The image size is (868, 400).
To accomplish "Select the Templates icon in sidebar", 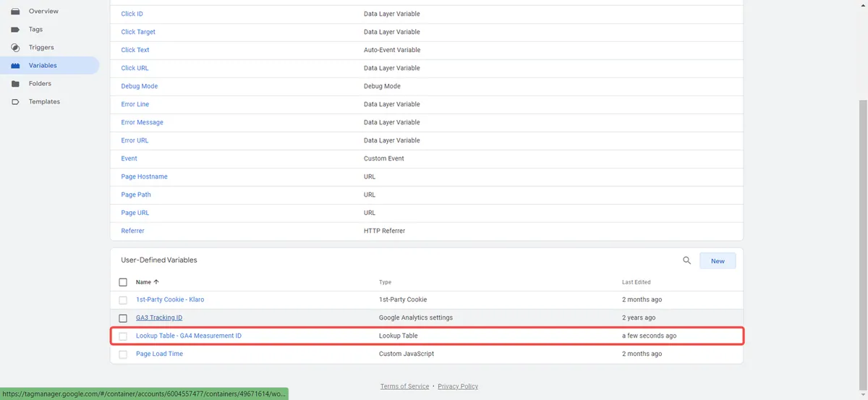I will [15, 102].
